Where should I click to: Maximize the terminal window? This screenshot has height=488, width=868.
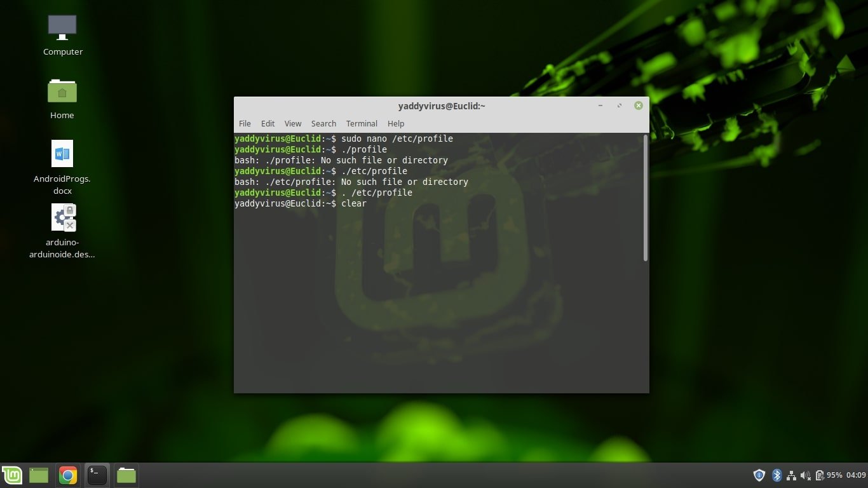620,105
